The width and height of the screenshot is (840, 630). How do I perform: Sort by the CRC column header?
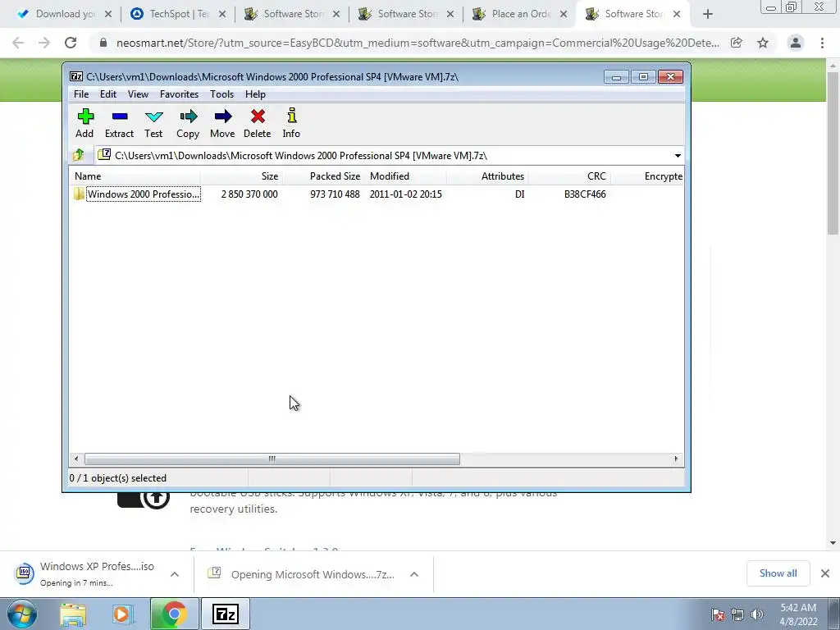point(569,176)
